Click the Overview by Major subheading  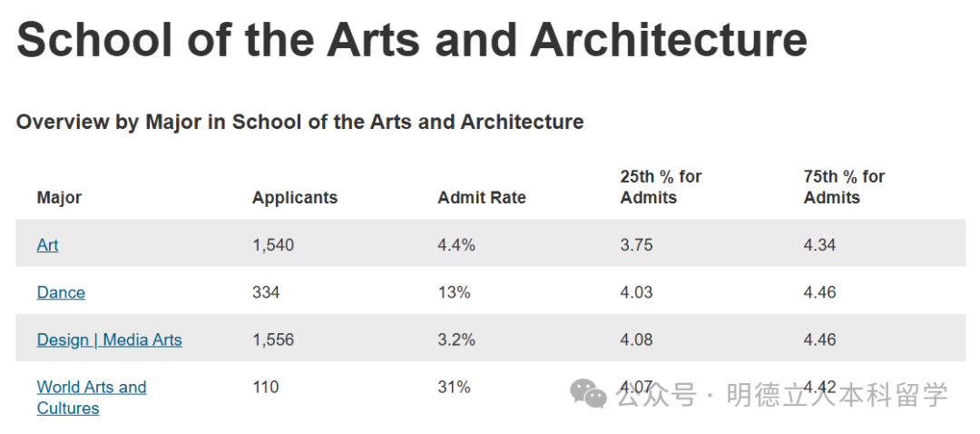click(299, 122)
